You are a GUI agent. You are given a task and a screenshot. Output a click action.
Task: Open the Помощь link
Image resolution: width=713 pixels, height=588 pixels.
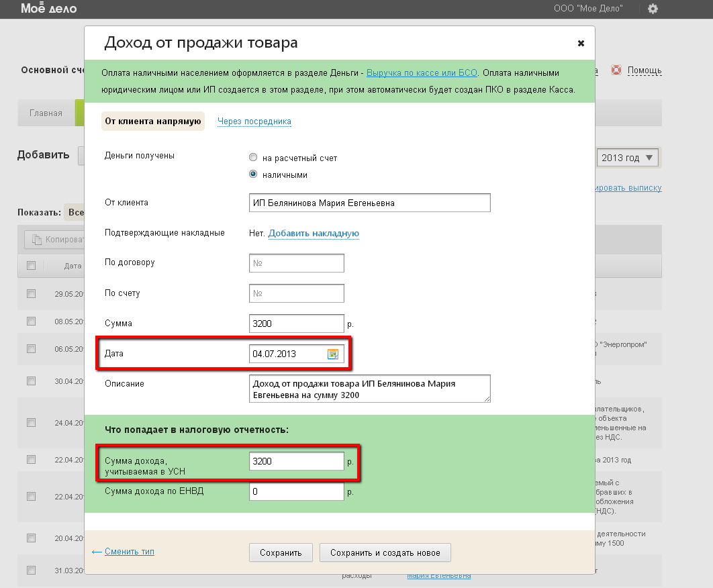click(x=645, y=70)
